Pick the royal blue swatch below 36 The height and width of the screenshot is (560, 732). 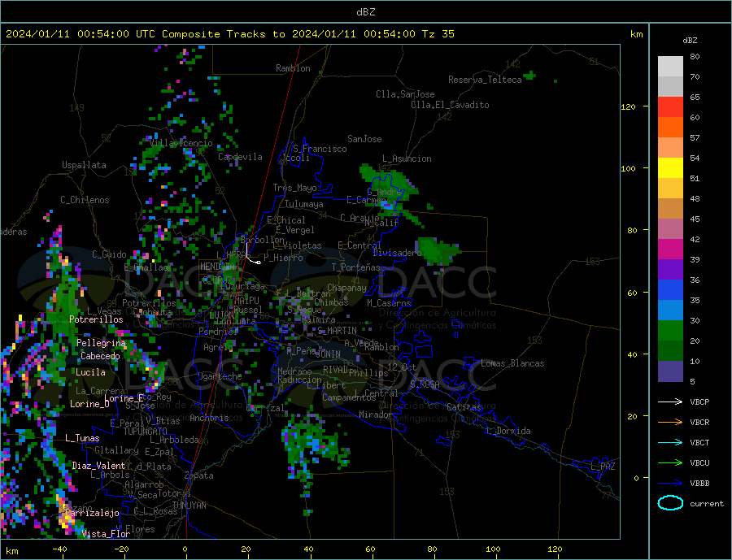(x=670, y=290)
